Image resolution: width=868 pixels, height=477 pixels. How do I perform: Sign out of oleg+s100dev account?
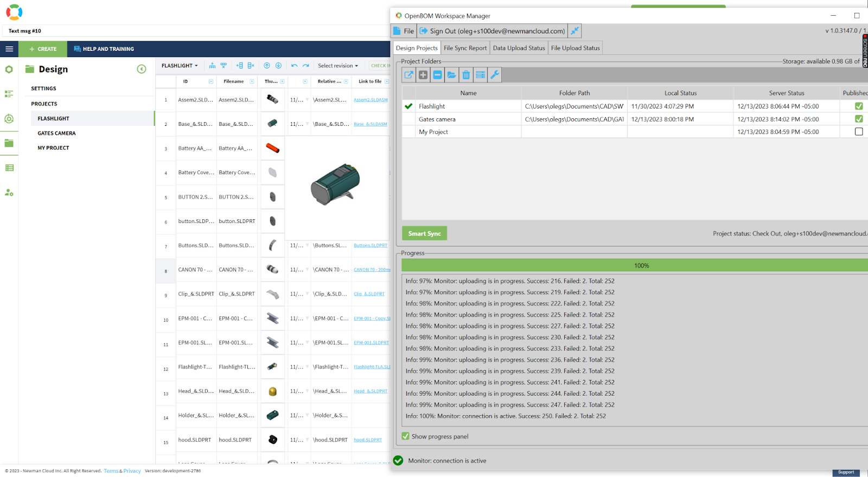493,31
